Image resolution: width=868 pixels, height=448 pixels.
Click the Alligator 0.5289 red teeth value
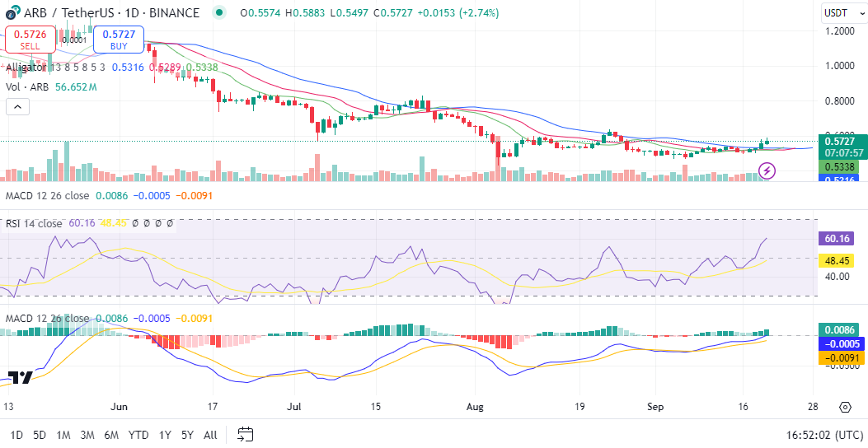[x=165, y=68]
